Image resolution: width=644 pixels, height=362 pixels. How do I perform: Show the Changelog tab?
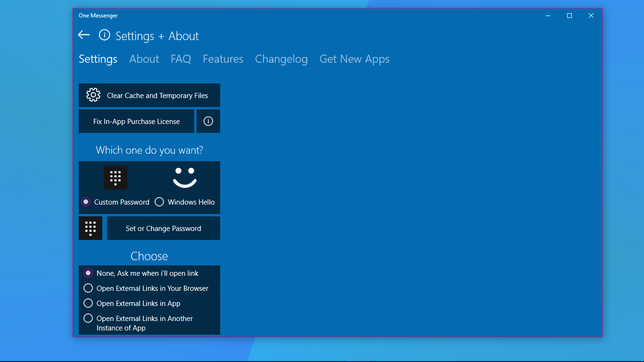281,59
